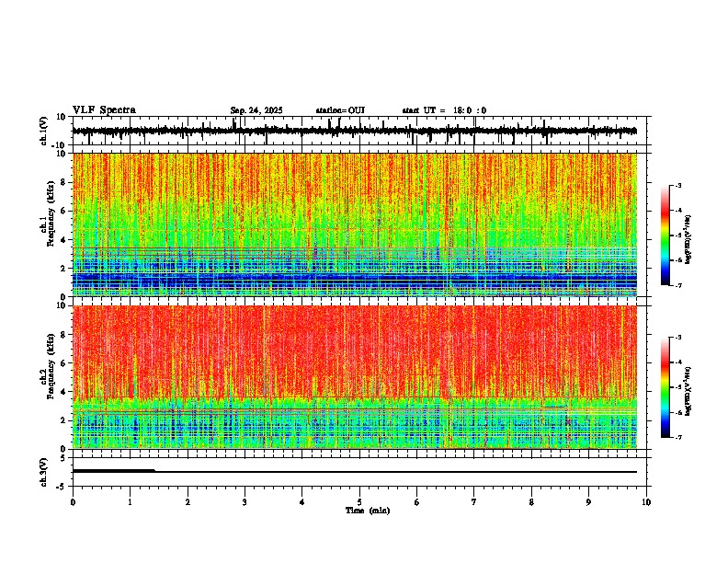The image size is (728, 563).
Task: Click the date text "Sep. 24, 2025"
Action: (256, 110)
